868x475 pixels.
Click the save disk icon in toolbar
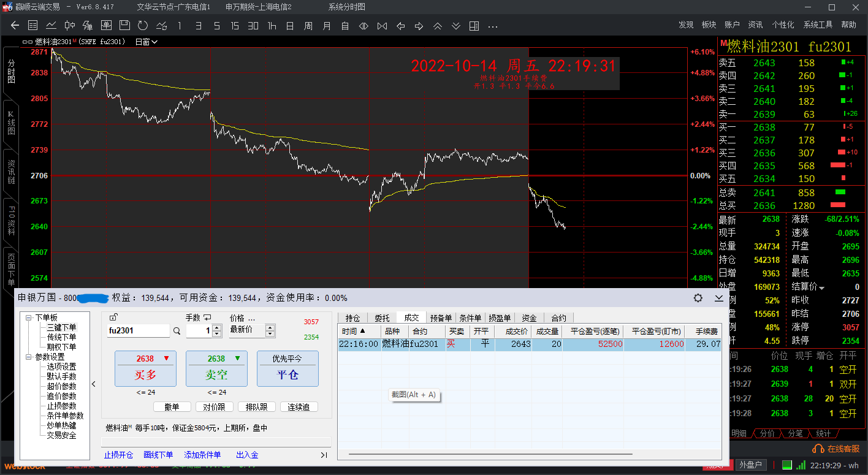pos(124,25)
